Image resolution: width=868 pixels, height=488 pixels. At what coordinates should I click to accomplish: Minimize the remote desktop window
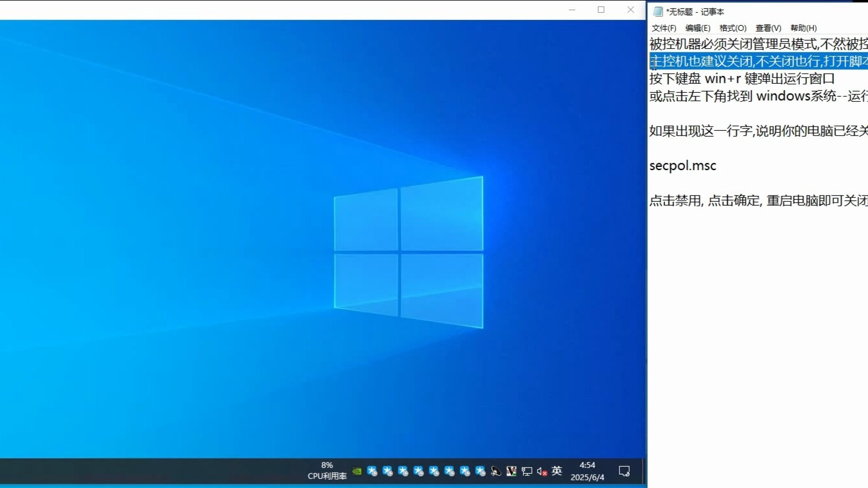(572, 10)
